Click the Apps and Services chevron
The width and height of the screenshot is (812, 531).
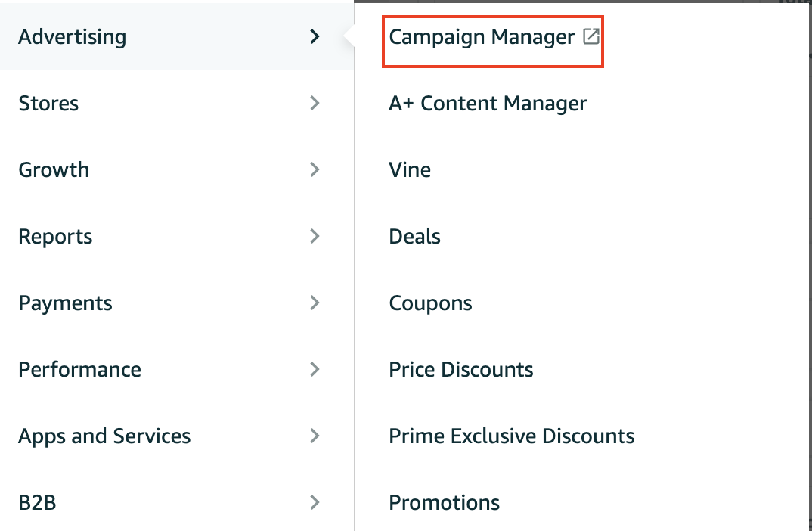(315, 436)
